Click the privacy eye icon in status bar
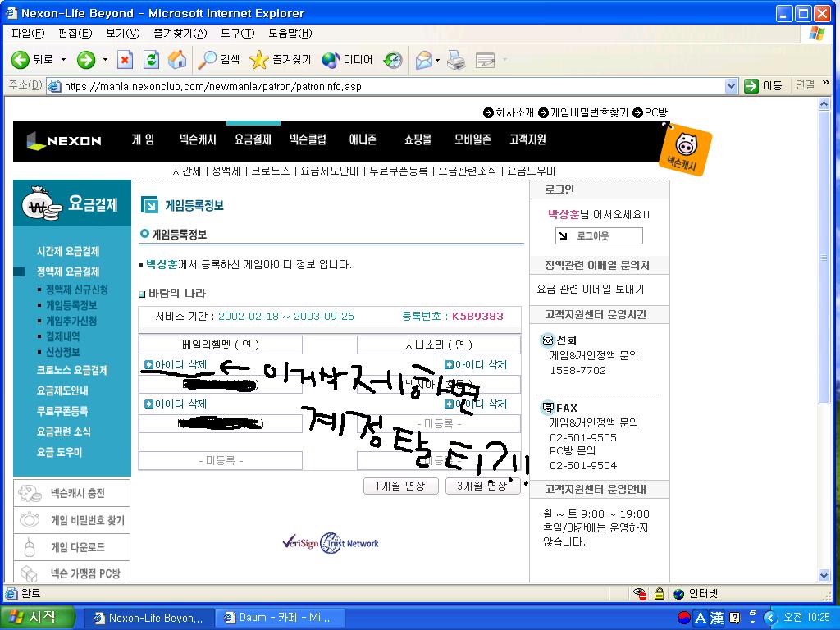The height and width of the screenshot is (630, 840). click(640, 594)
